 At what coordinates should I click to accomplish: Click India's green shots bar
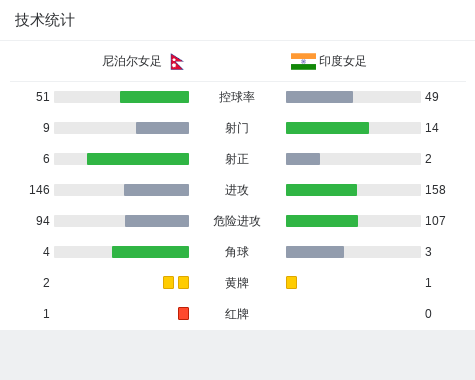point(327,128)
